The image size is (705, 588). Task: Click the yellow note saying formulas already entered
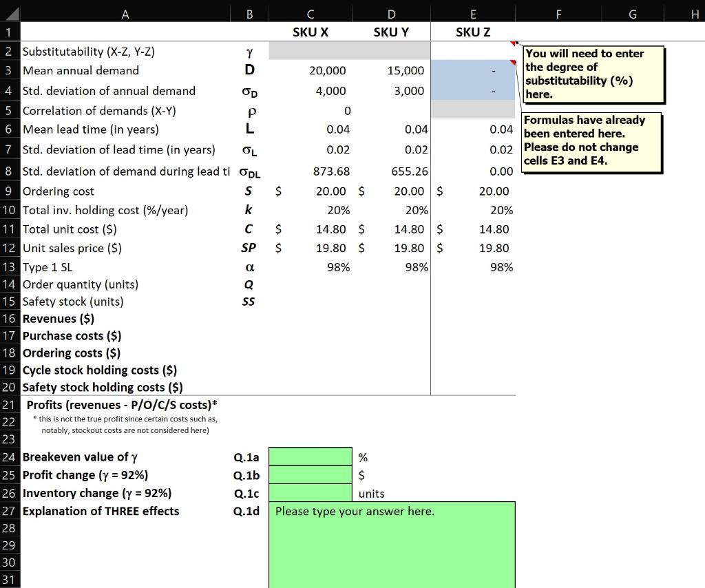592,142
